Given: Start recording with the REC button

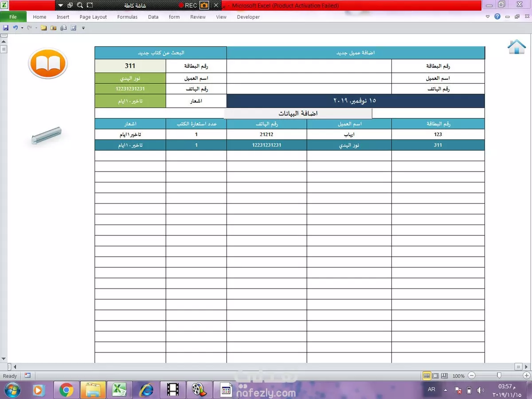Looking at the screenshot, I should [188, 5].
